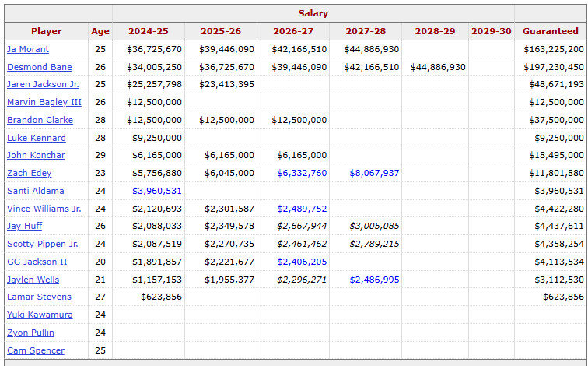Select GG Jackson II's $1,891,857 salary
This screenshot has width=588, height=366.
point(157,262)
